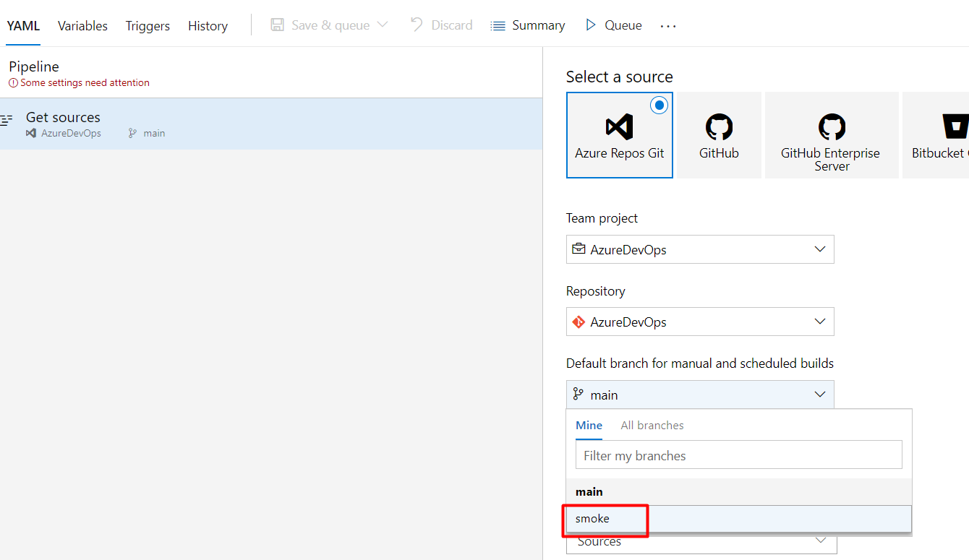Expand Save & queue chevron options
The image size is (969, 560).
tap(383, 25)
